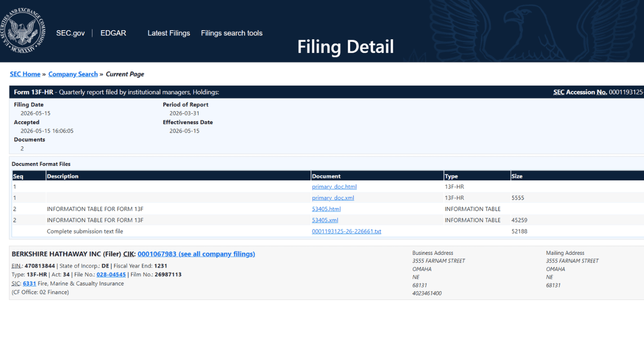This screenshot has height=338, width=644.
Task: Select the Business Address heading
Action: click(433, 253)
